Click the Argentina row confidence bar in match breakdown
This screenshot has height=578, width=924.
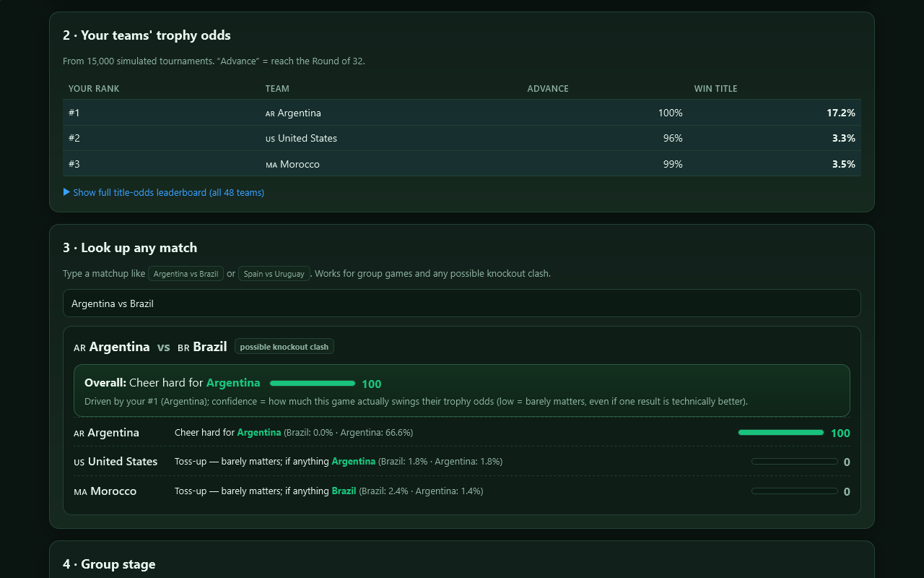[781, 433]
